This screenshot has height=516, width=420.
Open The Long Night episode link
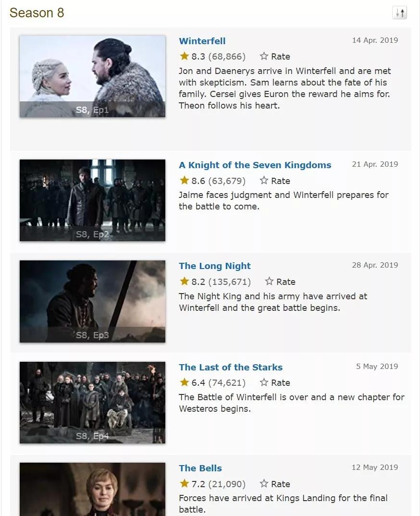[215, 266]
